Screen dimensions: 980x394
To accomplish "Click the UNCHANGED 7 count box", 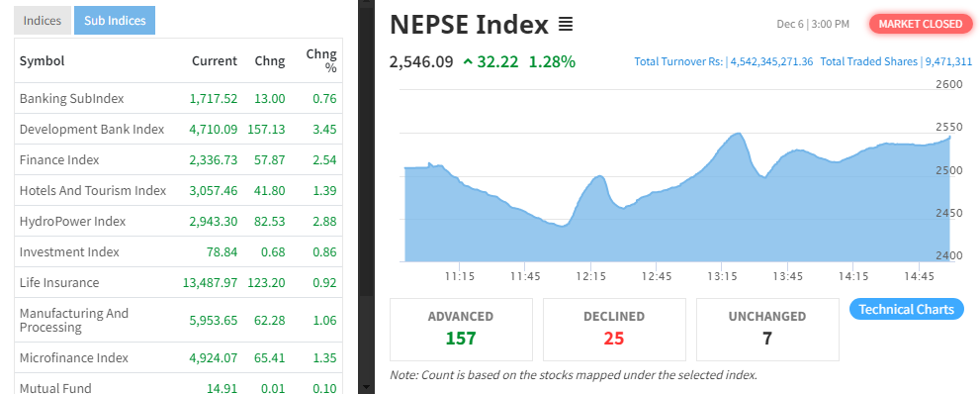I will 767,329.
